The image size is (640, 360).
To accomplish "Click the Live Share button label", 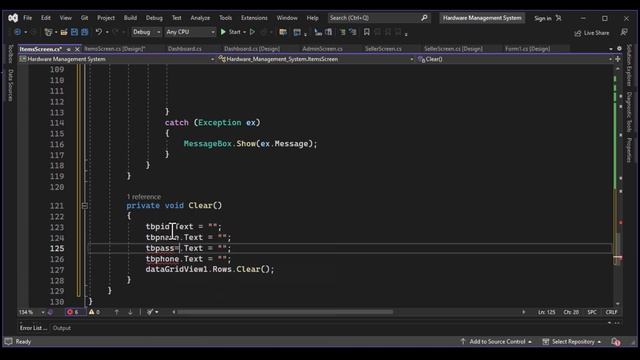I will click(596, 33).
